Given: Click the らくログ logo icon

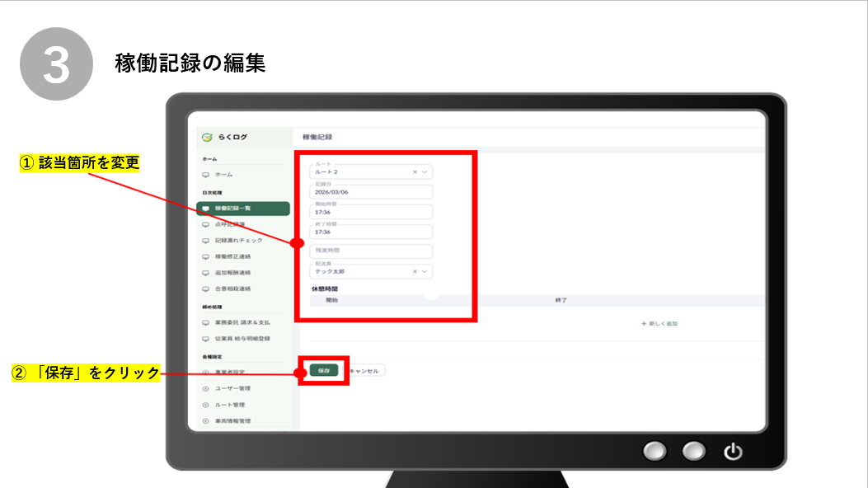Looking at the screenshot, I should [207, 137].
